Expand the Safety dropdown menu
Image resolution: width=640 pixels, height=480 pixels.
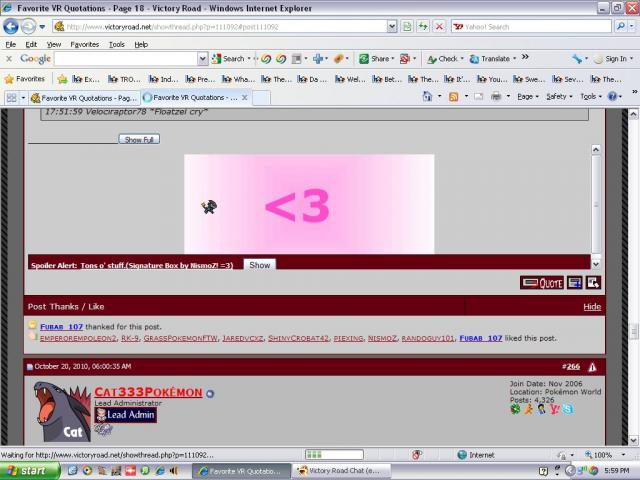557,97
